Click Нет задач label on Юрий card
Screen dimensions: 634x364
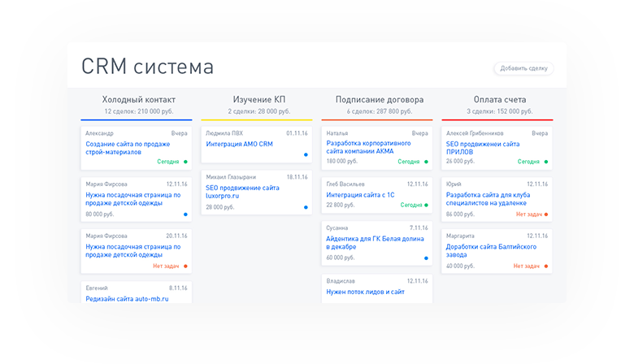[528, 214]
